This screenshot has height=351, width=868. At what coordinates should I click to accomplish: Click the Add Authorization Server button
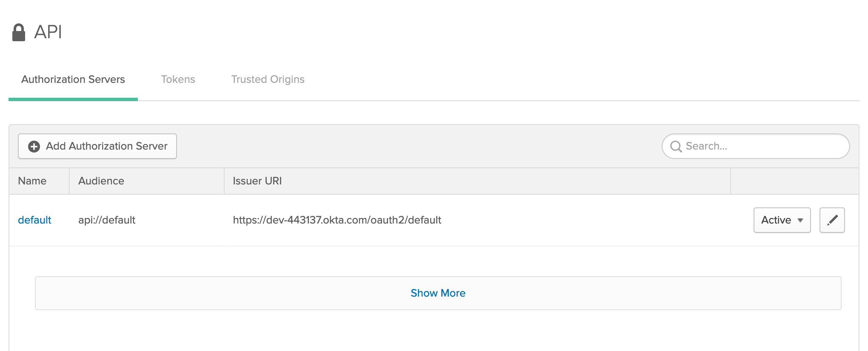(x=97, y=146)
